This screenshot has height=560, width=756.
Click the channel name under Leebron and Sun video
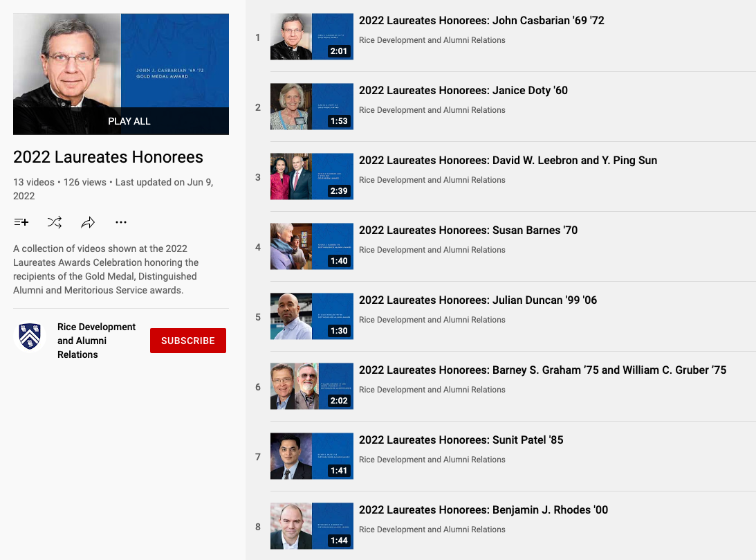tap(432, 180)
